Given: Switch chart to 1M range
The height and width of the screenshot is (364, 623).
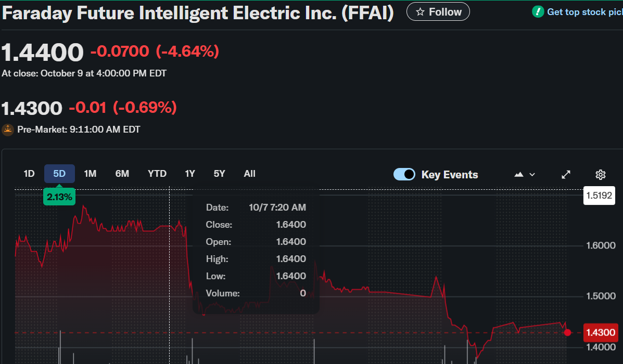Looking at the screenshot, I should point(91,174).
